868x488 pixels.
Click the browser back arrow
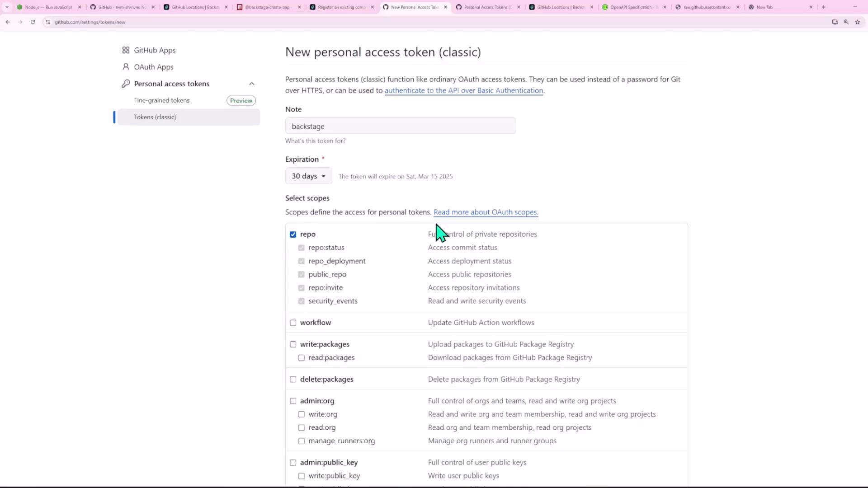pyautogui.click(x=8, y=22)
